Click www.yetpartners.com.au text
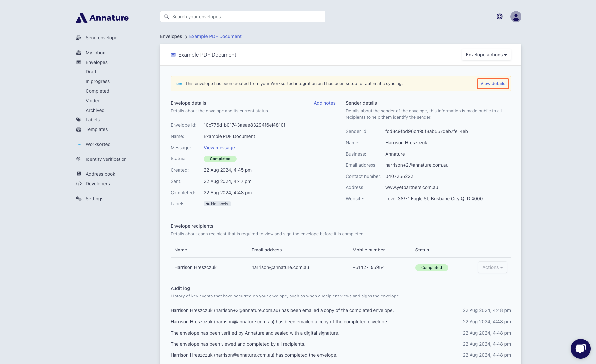The width and height of the screenshot is (596, 364). click(412, 187)
